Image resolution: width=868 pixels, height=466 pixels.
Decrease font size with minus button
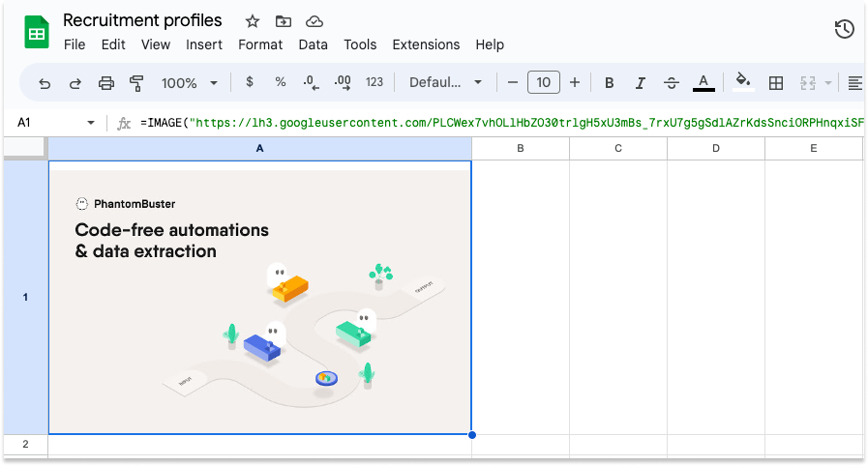(513, 83)
